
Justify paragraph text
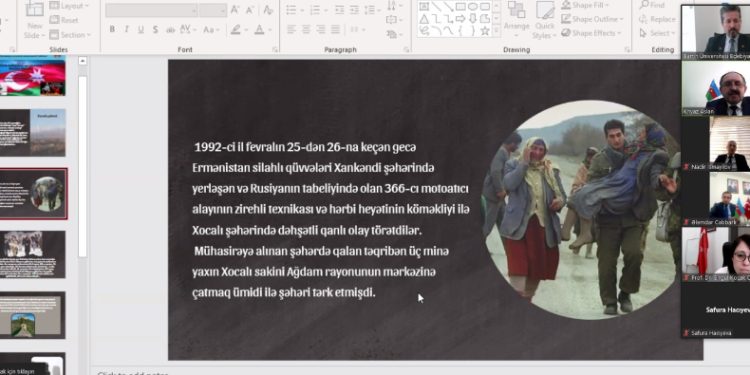point(336,30)
